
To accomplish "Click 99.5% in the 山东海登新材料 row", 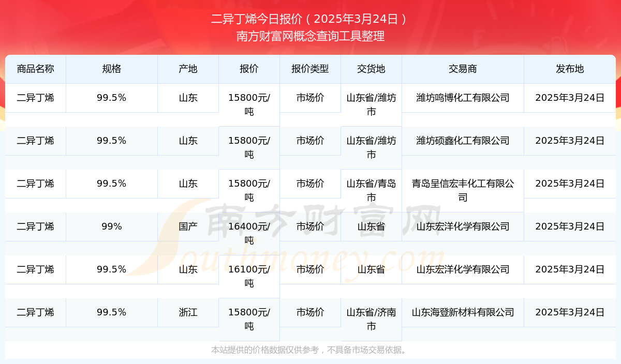I will pos(112,312).
